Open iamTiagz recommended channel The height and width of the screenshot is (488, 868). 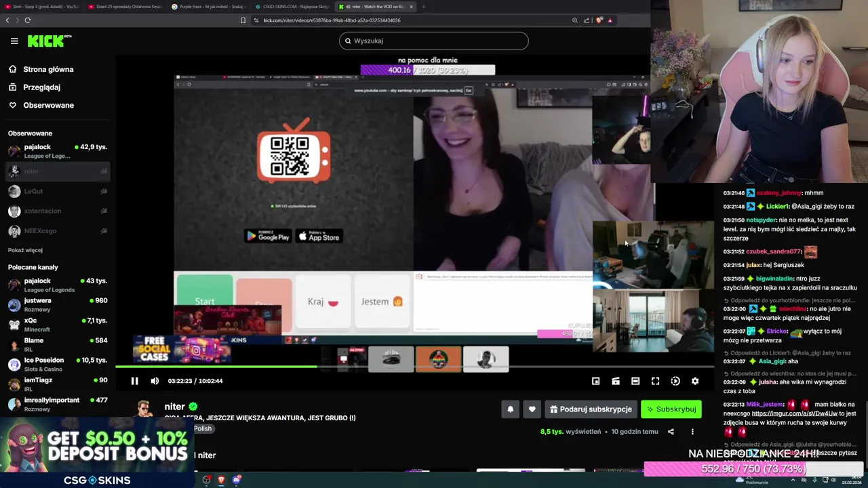[58, 384]
